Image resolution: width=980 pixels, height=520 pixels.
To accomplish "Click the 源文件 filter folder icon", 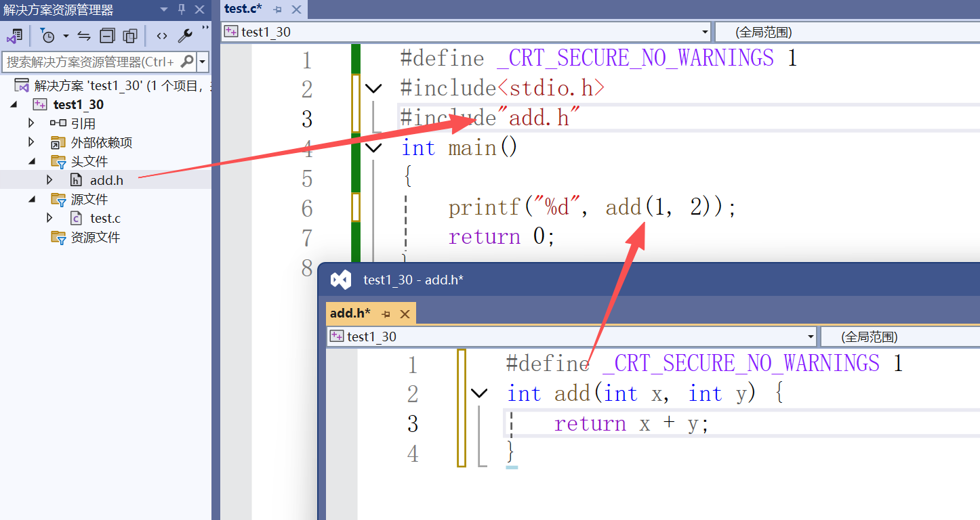I will pyautogui.click(x=58, y=199).
